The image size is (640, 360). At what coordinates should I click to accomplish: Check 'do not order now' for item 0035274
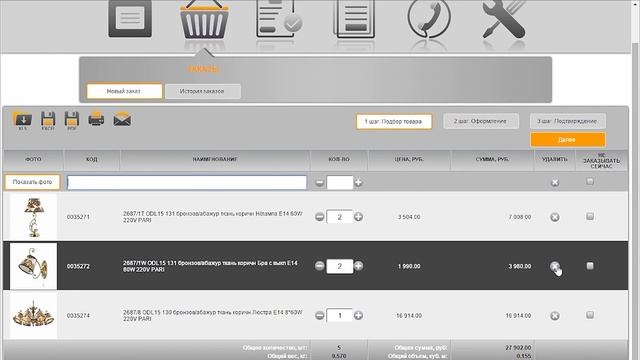[x=590, y=315]
